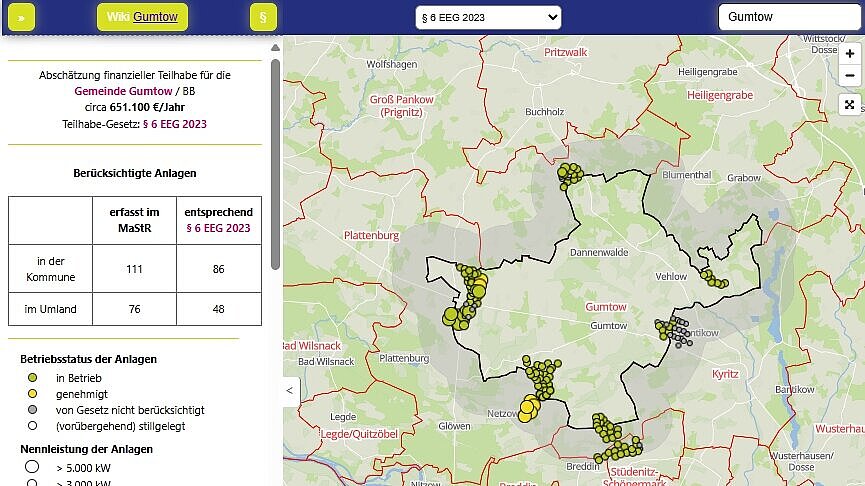This screenshot has width=865, height=486.
Task: Zoom out of the map
Action: coord(849,75)
